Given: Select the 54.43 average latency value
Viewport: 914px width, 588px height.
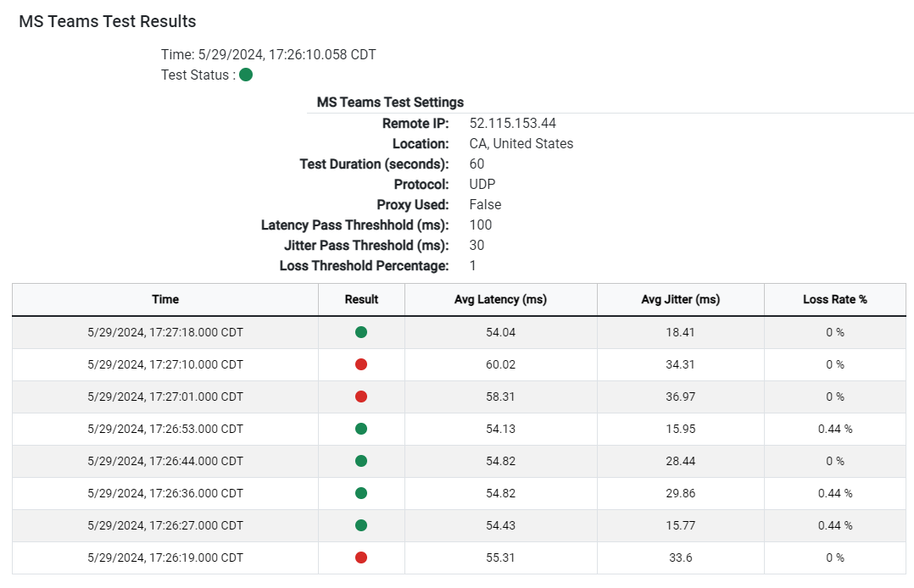Looking at the screenshot, I should pos(501,525).
